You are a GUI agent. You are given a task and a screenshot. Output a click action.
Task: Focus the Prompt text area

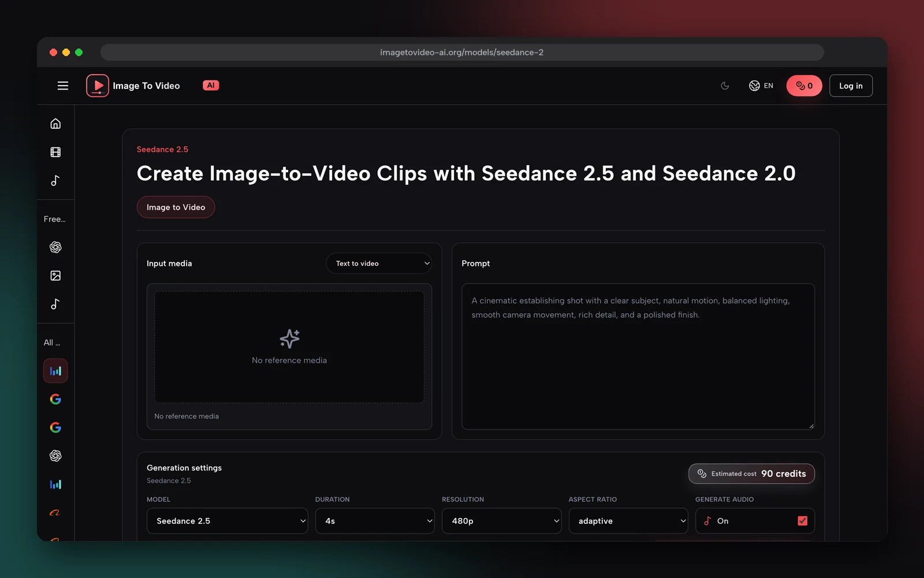coord(638,357)
